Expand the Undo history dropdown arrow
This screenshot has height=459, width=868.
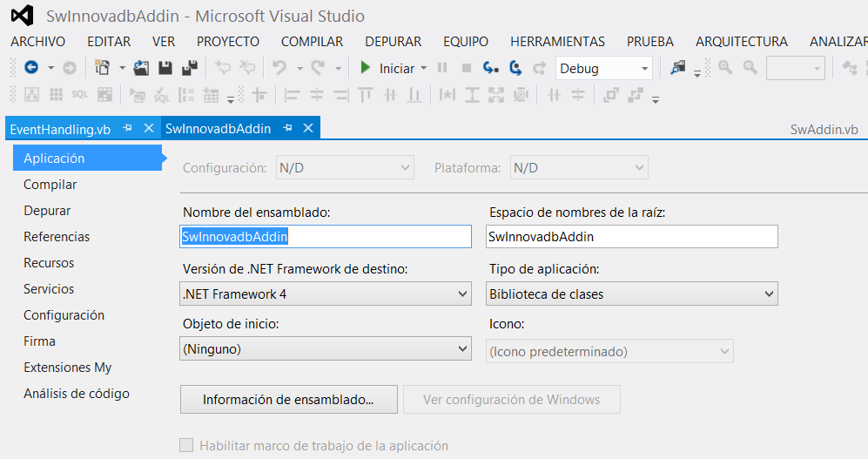coord(299,69)
